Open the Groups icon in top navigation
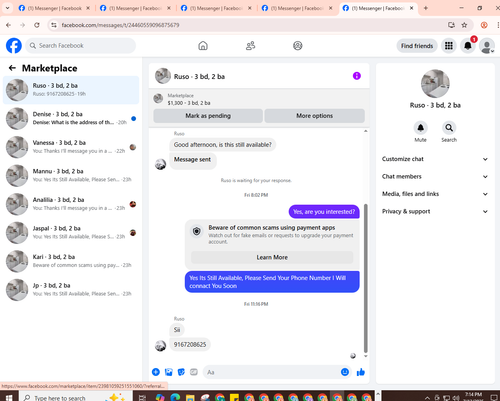The width and height of the screenshot is (500, 401). click(x=298, y=46)
